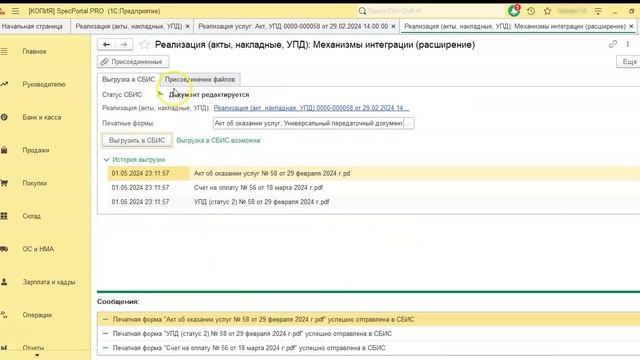640x360 pixels.
Task: Open Банк и касса section
Action: pos(42,117)
